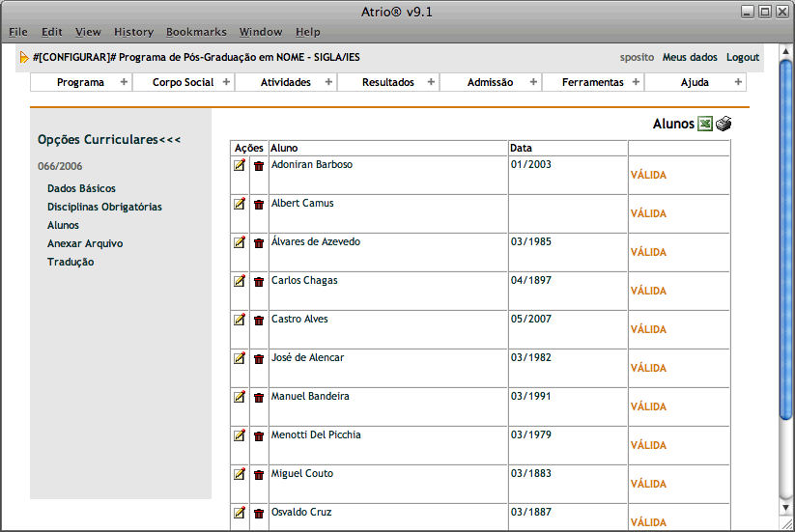Open Meus dados link
Screen dimensions: 795x532
tap(690, 57)
